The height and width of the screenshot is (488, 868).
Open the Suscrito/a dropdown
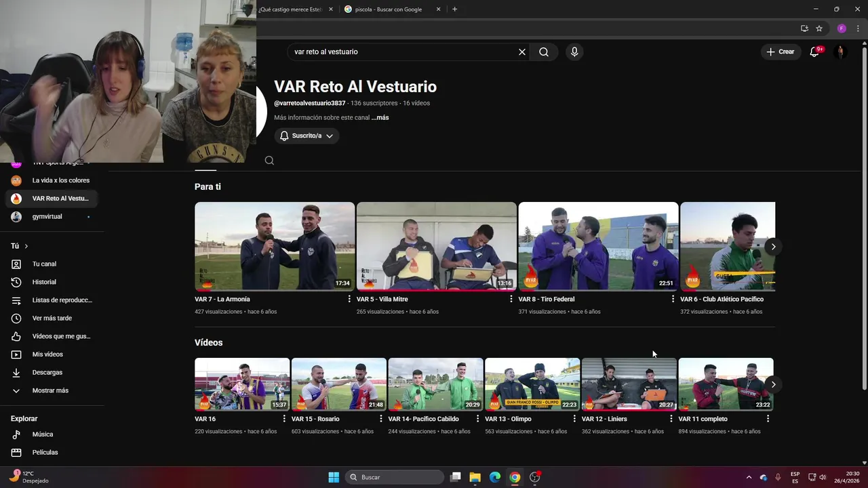tap(307, 136)
